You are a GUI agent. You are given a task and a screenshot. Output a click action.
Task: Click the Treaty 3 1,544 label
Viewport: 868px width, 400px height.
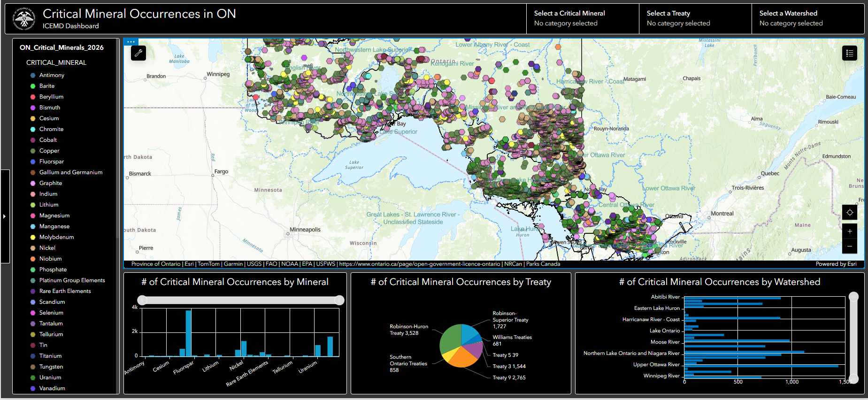tap(509, 366)
